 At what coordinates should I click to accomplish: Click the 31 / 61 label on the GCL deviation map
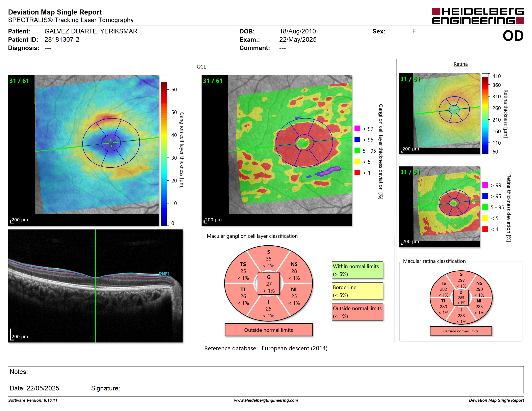[213, 81]
